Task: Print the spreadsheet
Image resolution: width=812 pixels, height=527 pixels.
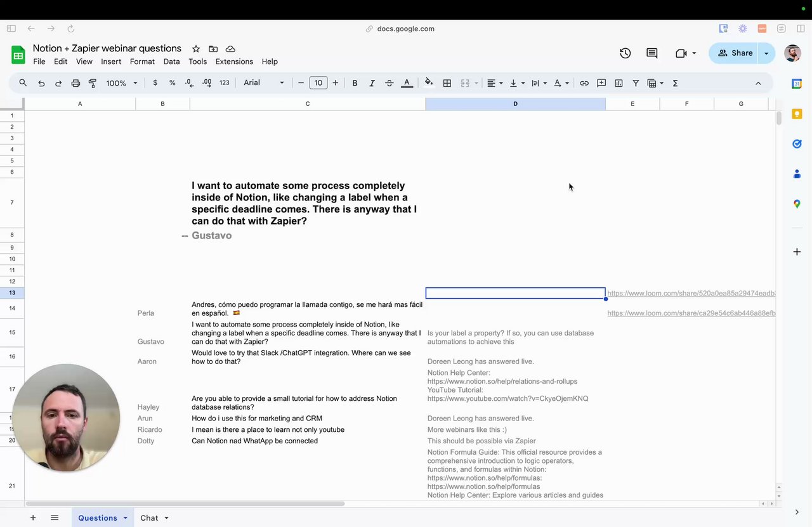Action: coord(75,83)
